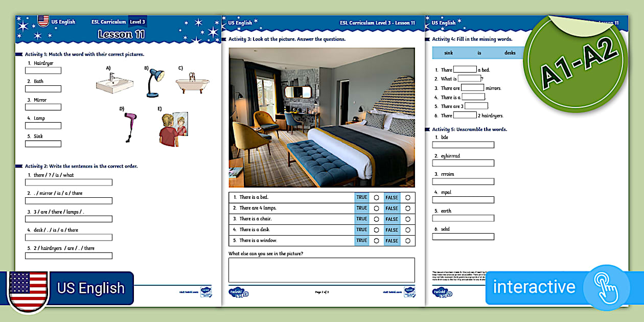Click the Level 3 tab in the header
This screenshot has height=322, width=644.
[x=138, y=21]
